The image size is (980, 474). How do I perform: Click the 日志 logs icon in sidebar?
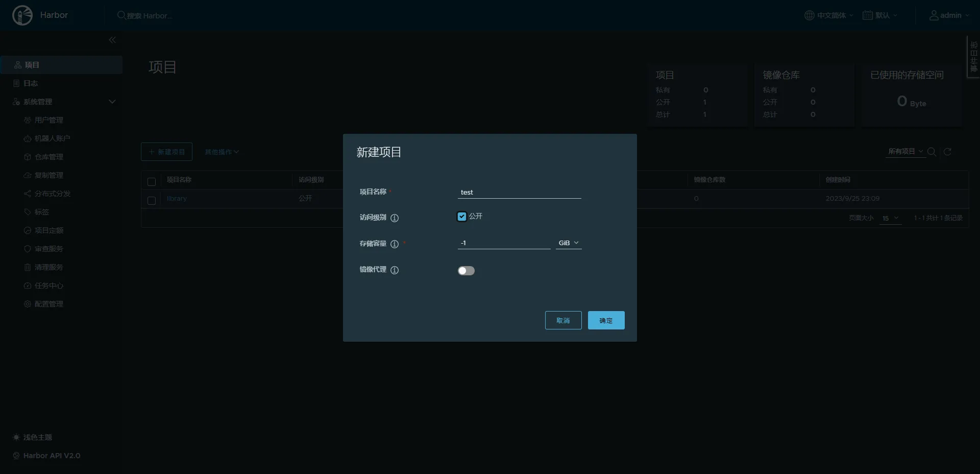pyautogui.click(x=16, y=83)
